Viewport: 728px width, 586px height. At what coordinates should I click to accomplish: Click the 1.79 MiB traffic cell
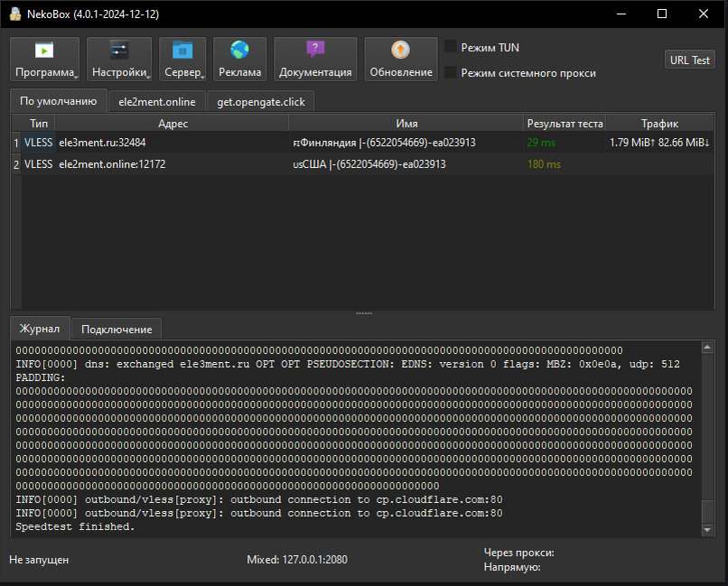[659, 143]
